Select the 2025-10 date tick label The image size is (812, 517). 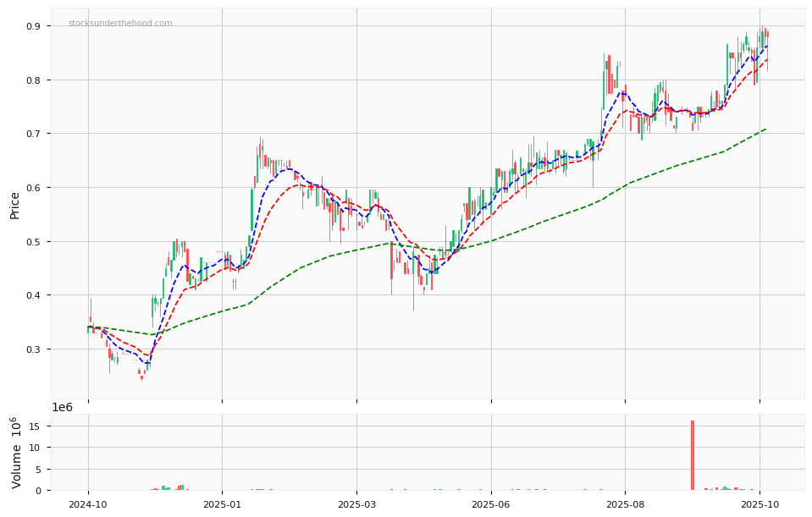point(760,503)
